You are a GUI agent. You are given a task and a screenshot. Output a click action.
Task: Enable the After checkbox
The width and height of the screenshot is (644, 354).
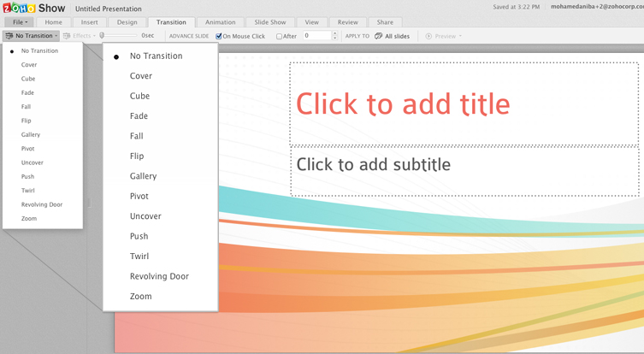(x=280, y=36)
